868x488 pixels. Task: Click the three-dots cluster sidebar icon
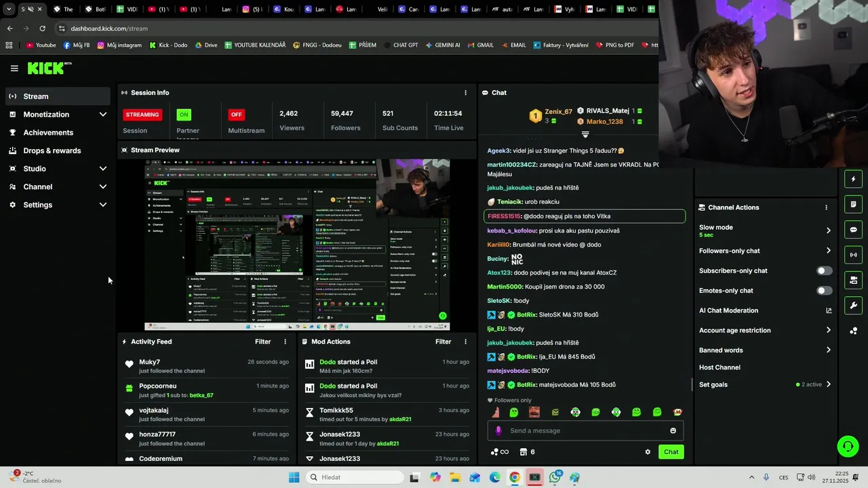click(x=853, y=331)
